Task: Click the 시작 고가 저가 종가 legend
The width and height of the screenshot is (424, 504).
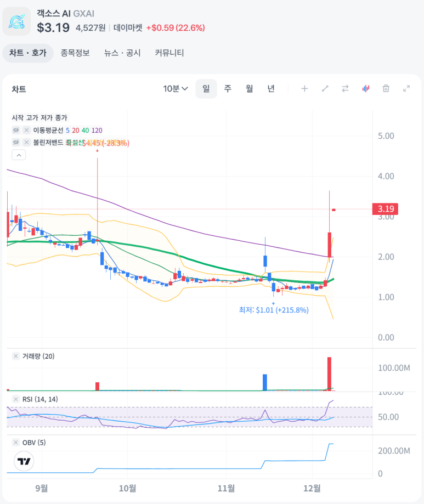Action: 39,118
